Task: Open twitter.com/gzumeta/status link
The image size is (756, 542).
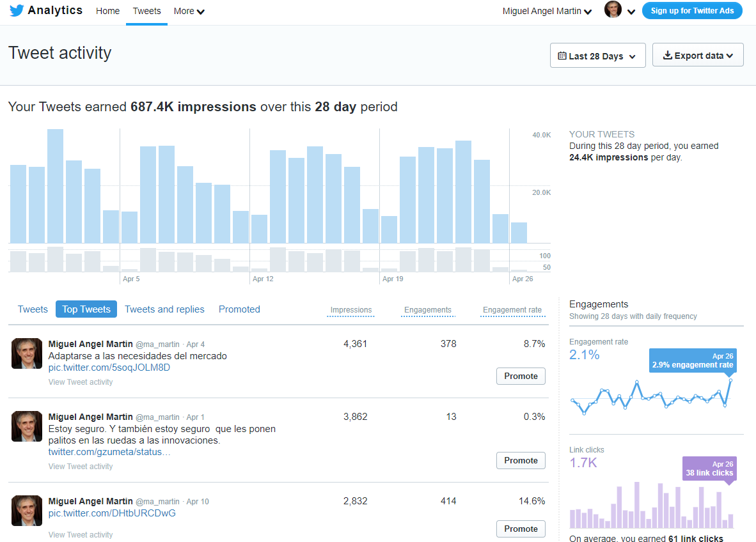Action: [109, 452]
